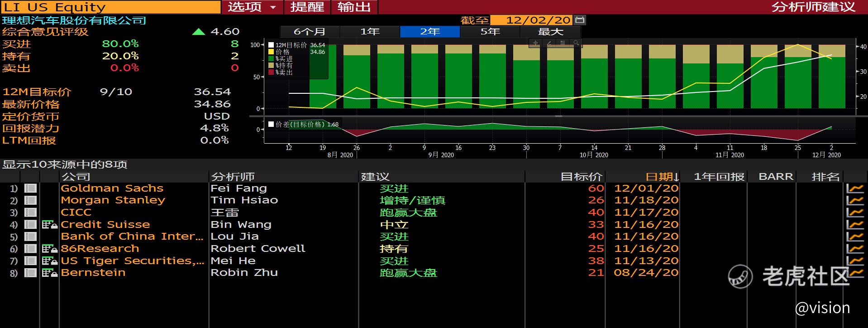
Task: Select the chart pencil annotation tool
Action: coord(549,43)
